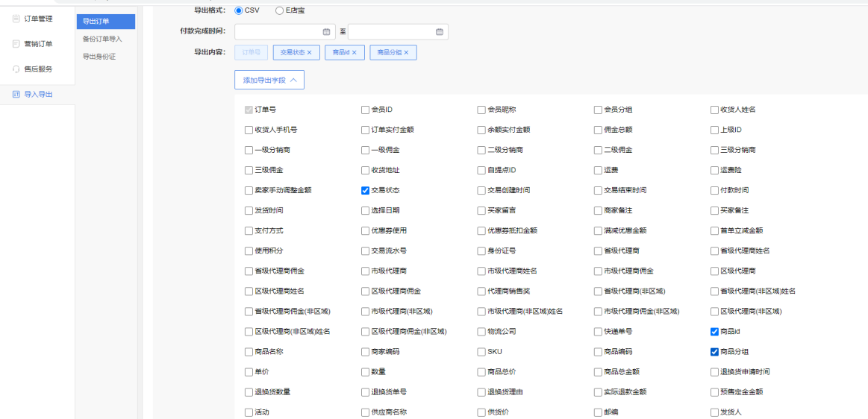The image size is (868, 419).
Task: Click the 导入导出 sidebar icon
Action: click(16, 95)
